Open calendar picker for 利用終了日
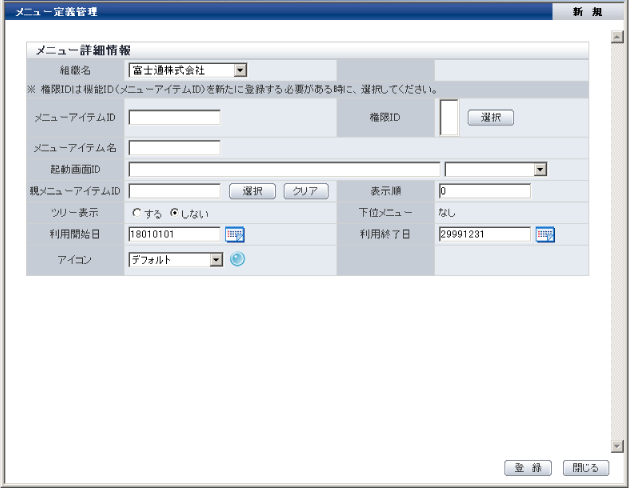 click(545, 235)
